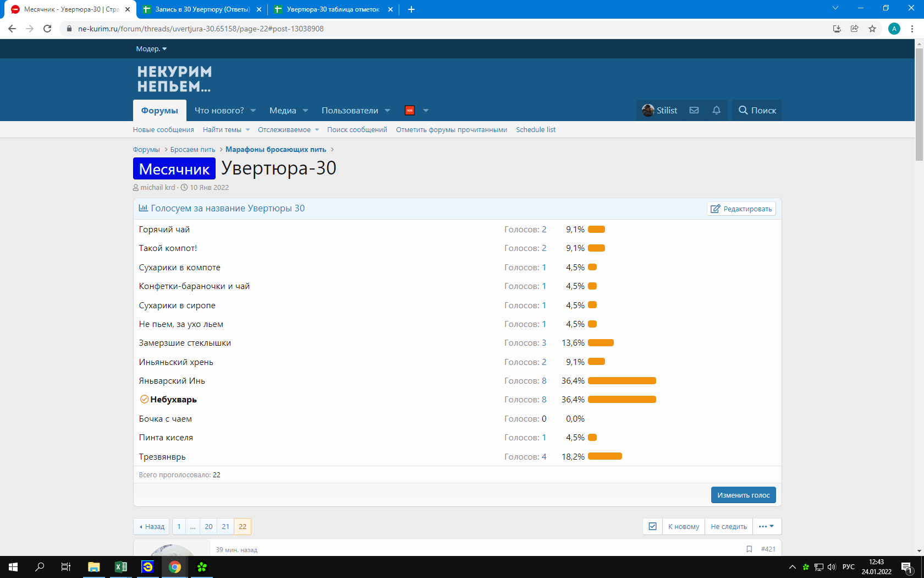Open the Поиск сообщений link
Image resolution: width=924 pixels, height=578 pixels.
pyautogui.click(x=357, y=130)
